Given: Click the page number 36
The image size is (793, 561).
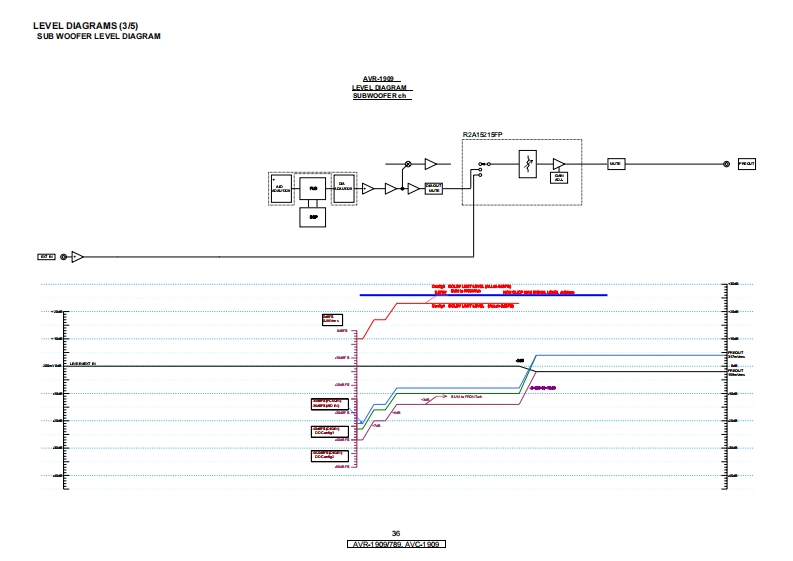Looking at the screenshot, I should tap(396, 533).
